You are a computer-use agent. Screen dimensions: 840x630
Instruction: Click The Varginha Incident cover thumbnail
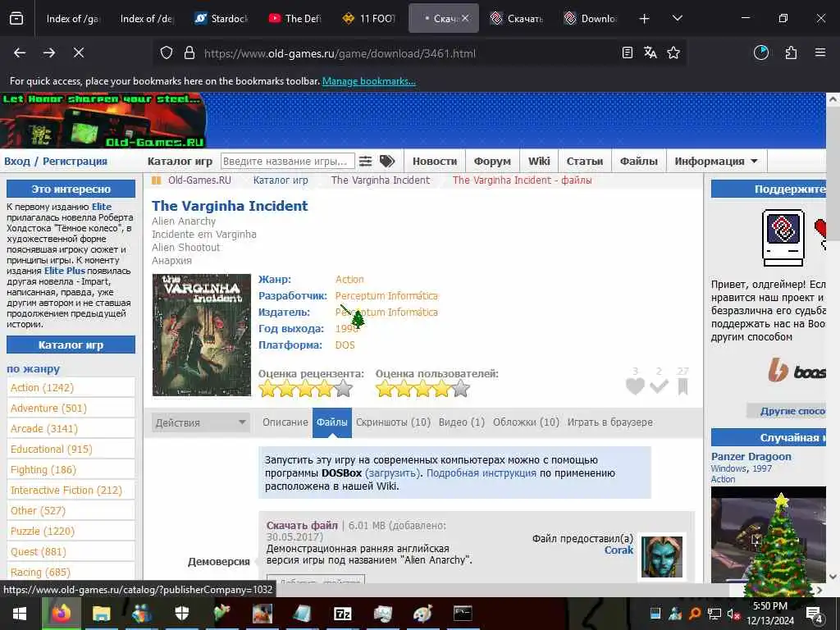coord(202,335)
